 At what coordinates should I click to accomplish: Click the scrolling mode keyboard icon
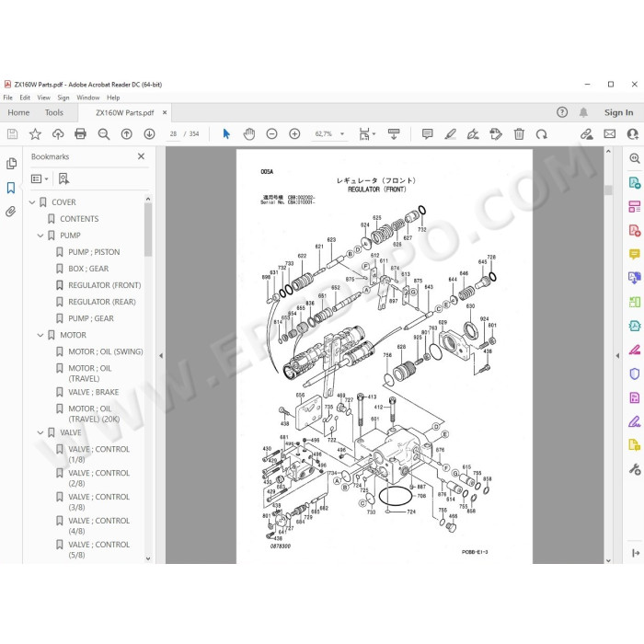(394, 134)
